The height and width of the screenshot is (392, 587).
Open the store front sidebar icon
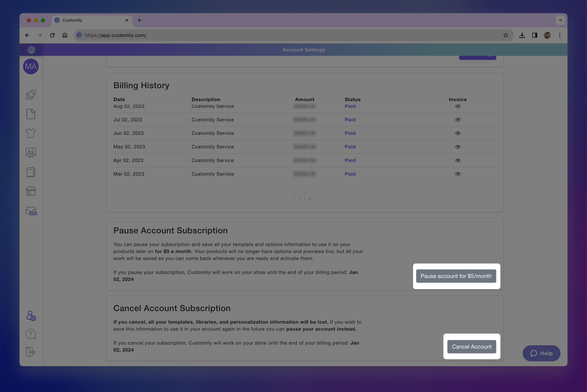[x=31, y=191]
